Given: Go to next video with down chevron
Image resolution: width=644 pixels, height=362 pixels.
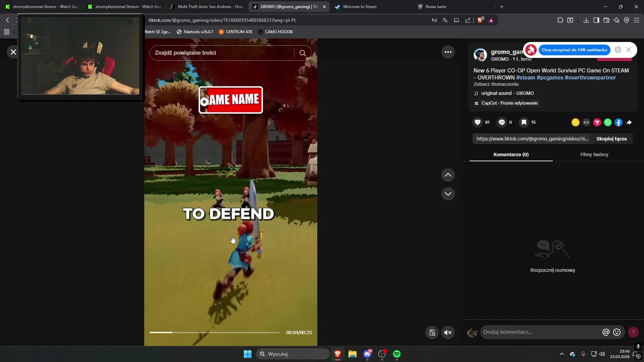Looking at the screenshot, I should 448,194.
